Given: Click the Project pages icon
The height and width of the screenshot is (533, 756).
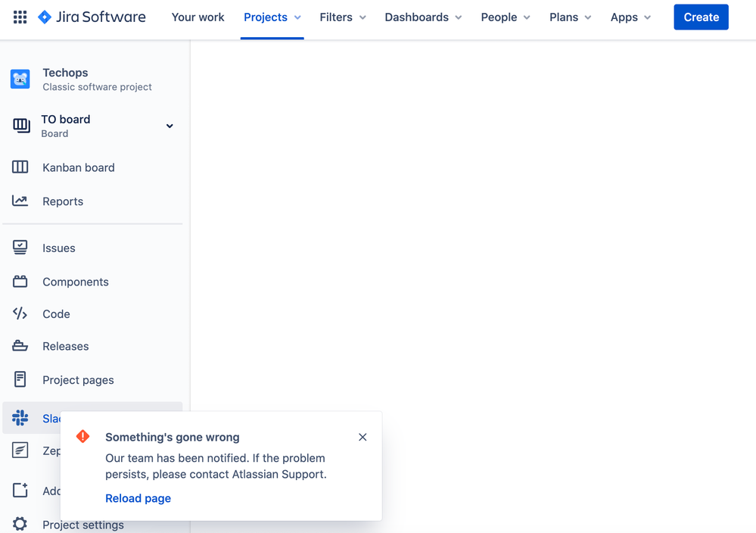Looking at the screenshot, I should [20, 379].
